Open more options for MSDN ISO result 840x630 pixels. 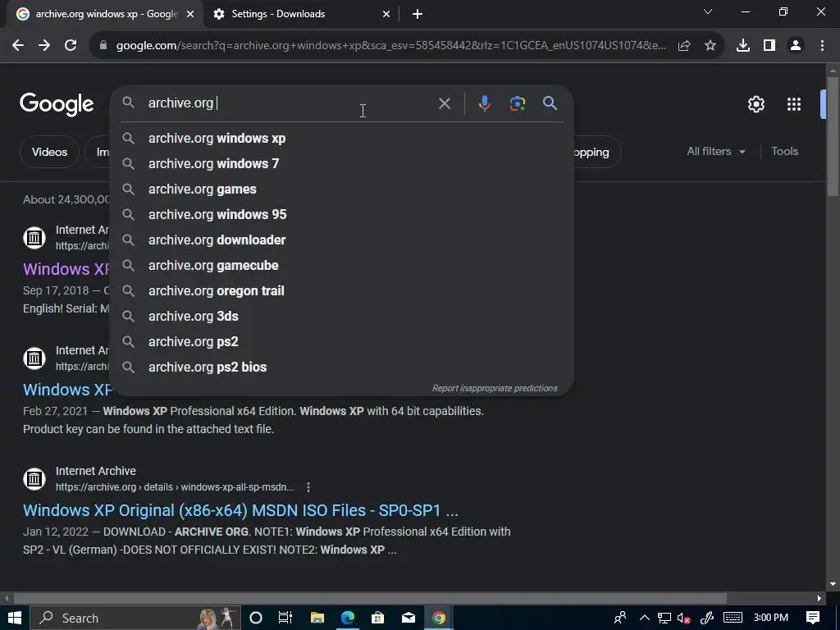[308, 487]
